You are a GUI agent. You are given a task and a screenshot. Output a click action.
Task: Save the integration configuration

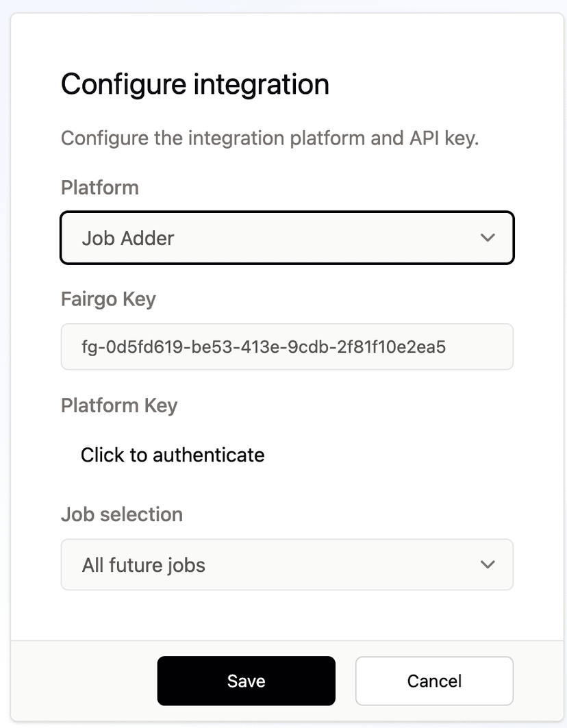click(x=246, y=681)
